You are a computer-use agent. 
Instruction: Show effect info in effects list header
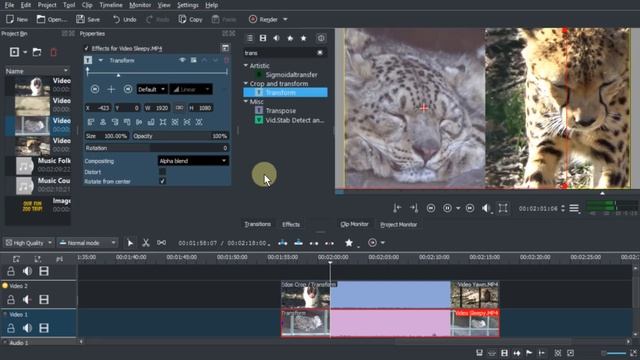[x=321, y=38]
